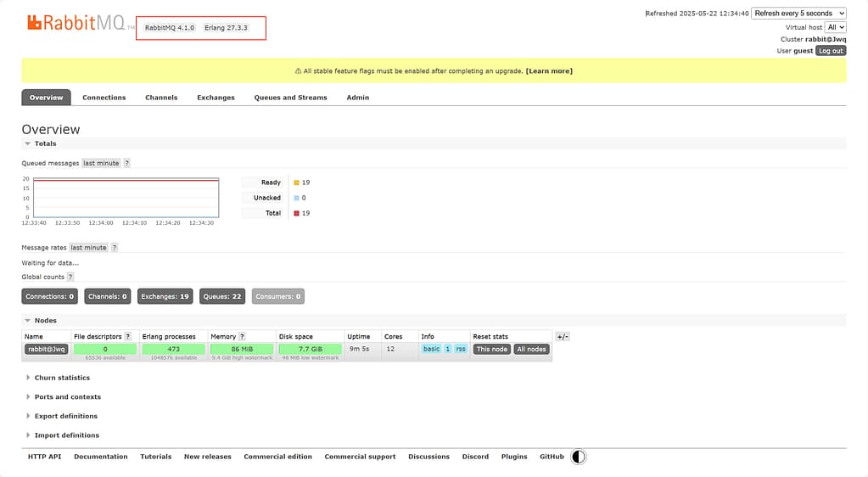Click the Log out button
This screenshot has width=868, height=477.
coord(831,51)
